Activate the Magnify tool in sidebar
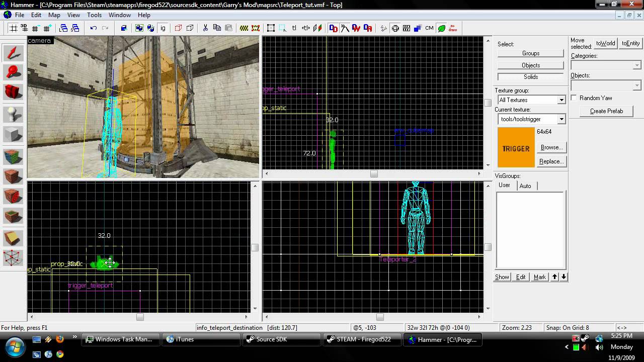Image resolution: width=644 pixels, height=362 pixels. [13, 72]
